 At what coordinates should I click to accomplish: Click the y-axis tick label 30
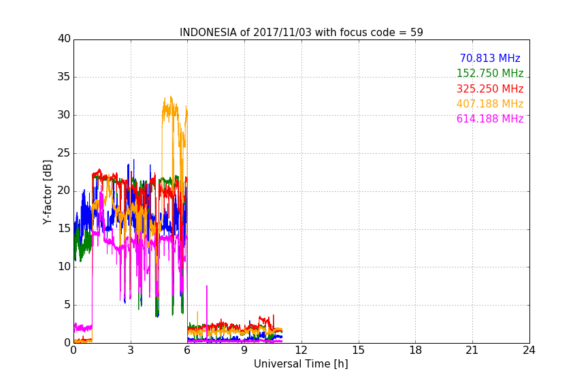64,115
